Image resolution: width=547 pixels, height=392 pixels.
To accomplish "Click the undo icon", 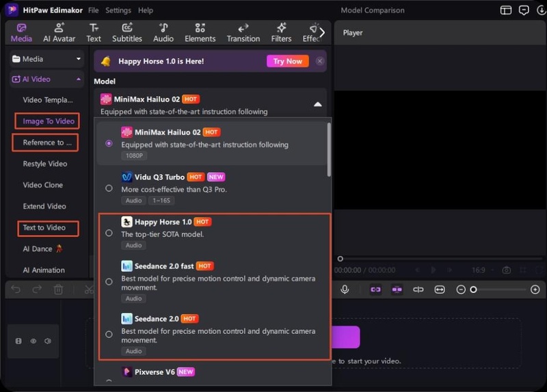I will pyautogui.click(x=16, y=289).
